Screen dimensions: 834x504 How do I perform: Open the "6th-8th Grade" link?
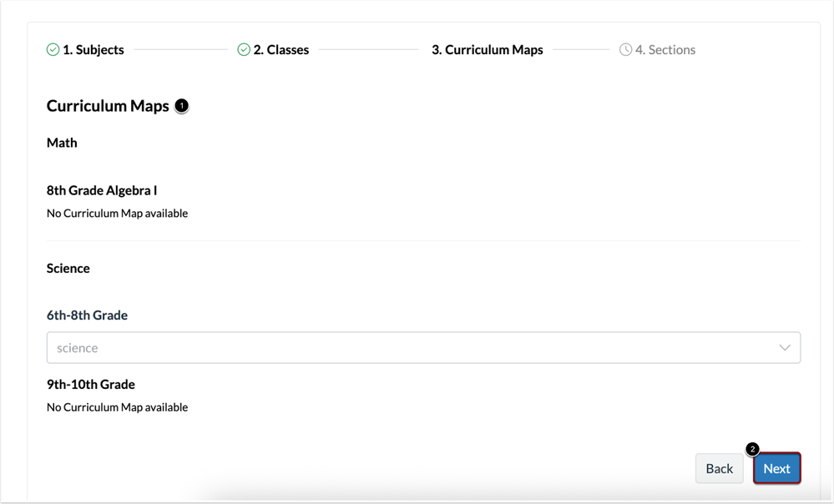pyautogui.click(x=87, y=315)
